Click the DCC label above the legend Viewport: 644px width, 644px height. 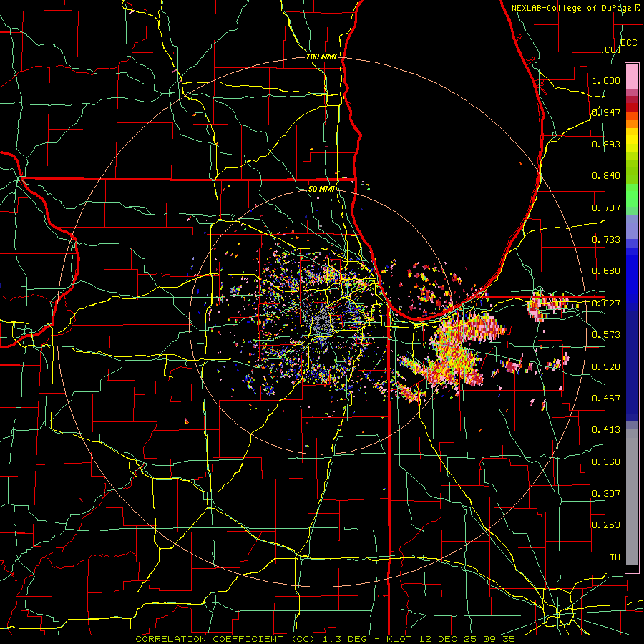[x=628, y=43]
